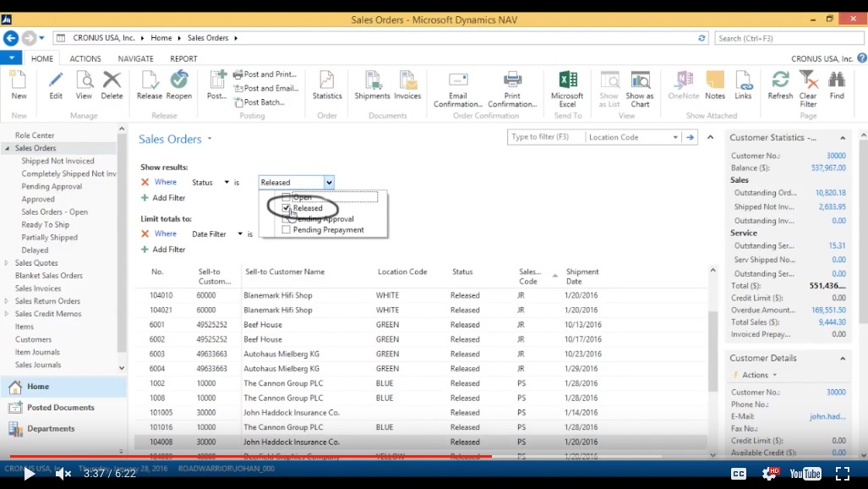
Task: Toggle closed captions CC button
Action: (739, 474)
